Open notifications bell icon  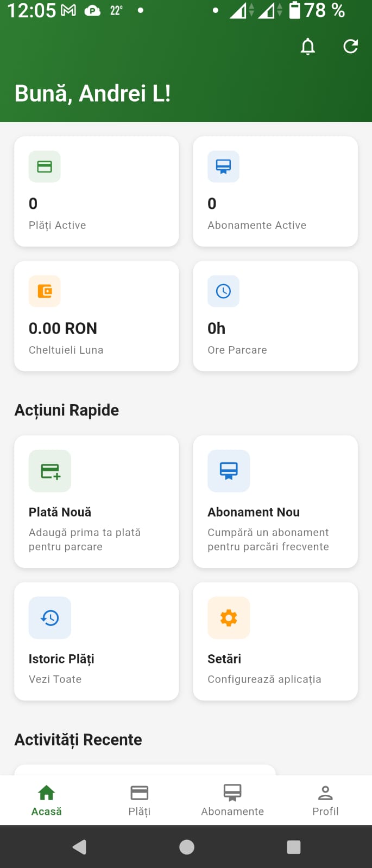308,47
